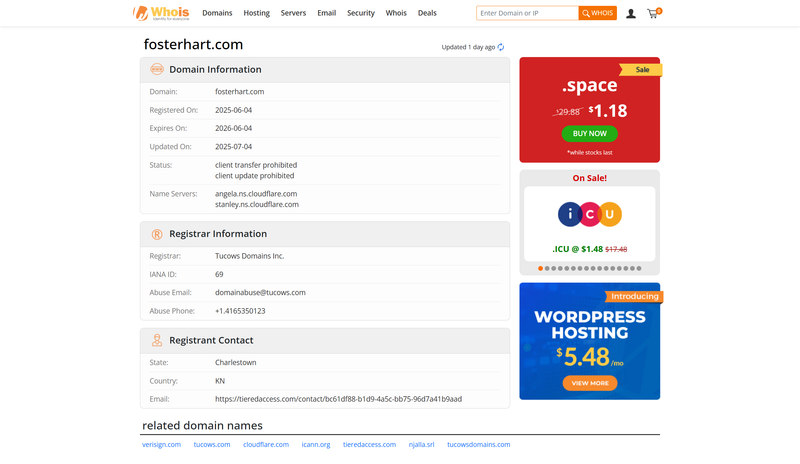Click client transfer prohibited status
The image size is (800, 464).
point(256,165)
